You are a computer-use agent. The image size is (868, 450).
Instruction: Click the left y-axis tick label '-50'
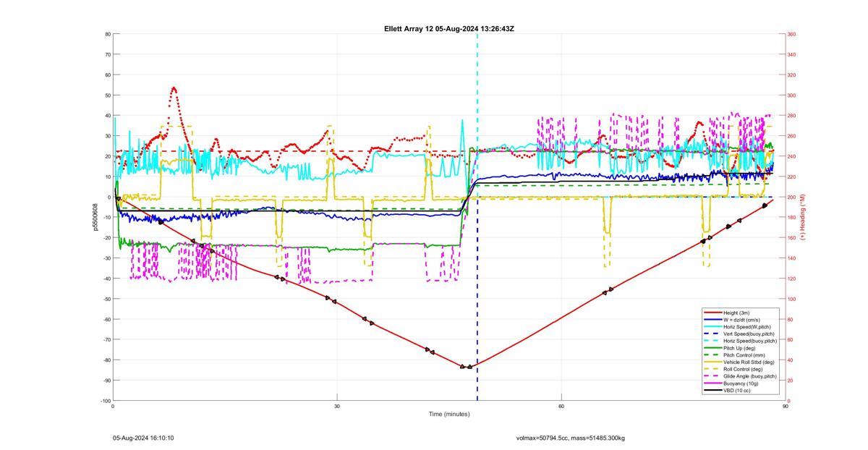[x=107, y=299]
